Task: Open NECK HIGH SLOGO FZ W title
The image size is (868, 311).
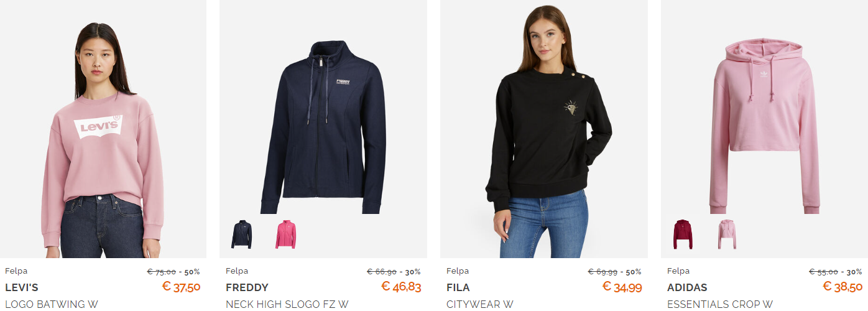Action: [x=287, y=304]
